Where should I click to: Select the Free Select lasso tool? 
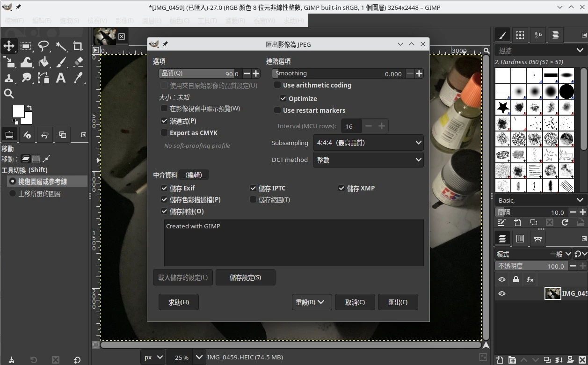44,46
